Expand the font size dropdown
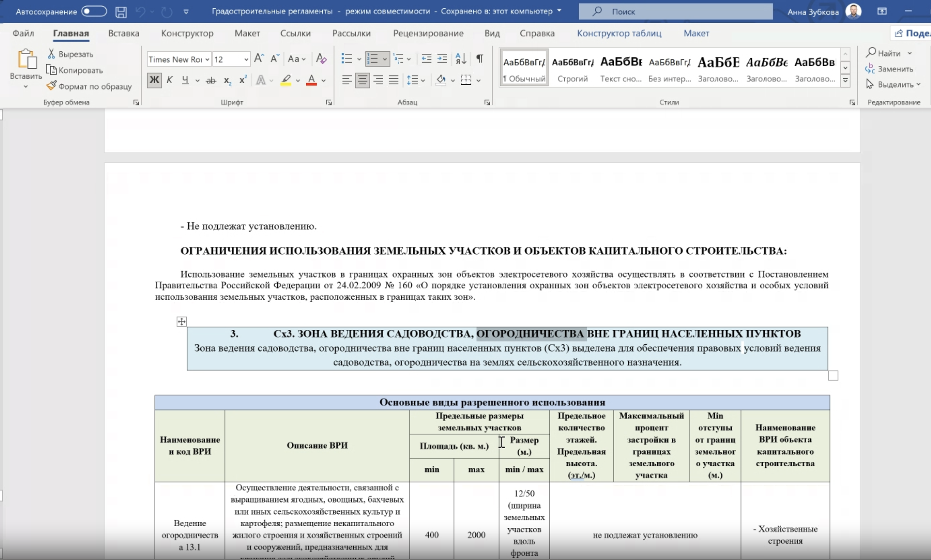This screenshot has width=931, height=560. click(246, 59)
